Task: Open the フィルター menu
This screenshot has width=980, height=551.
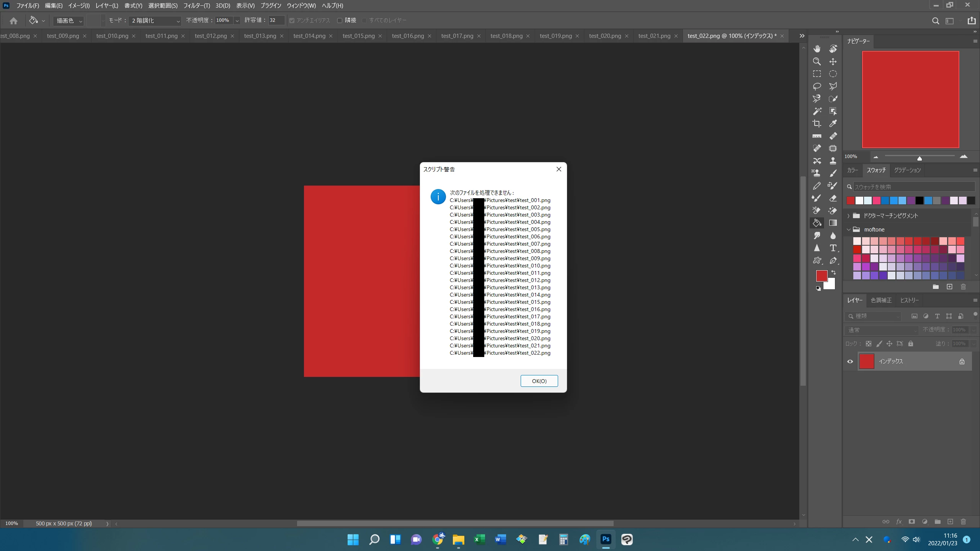Action: pyautogui.click(x=196, y=5)
